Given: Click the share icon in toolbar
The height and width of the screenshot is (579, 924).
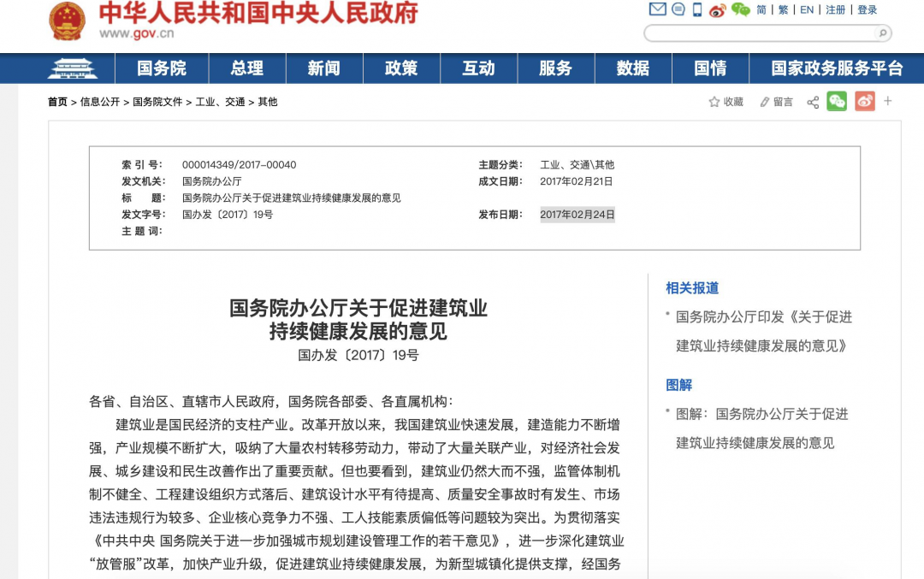Looking at the screenshot, I should coord(813,102).
